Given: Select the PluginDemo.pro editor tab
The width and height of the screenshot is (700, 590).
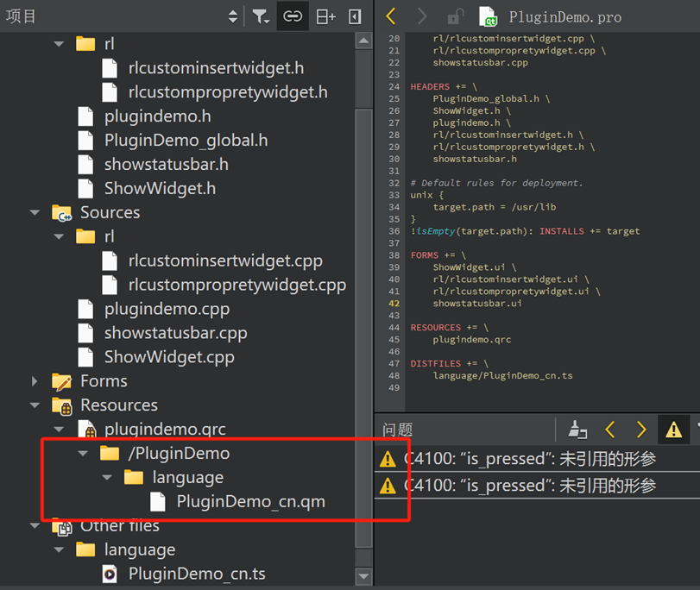Looking at the screenshot, I should 564,17.
